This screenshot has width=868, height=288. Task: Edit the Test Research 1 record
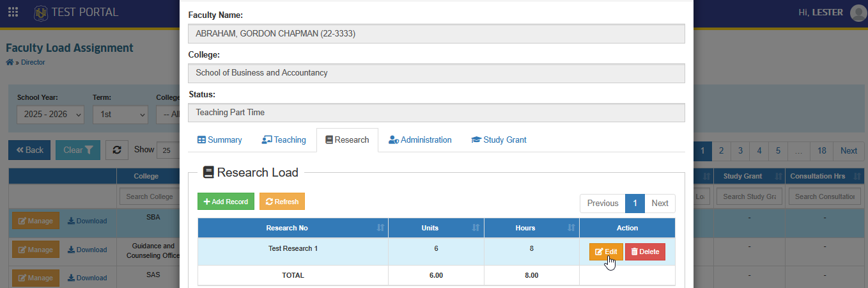pyautogui.click(x=606, y=252)
